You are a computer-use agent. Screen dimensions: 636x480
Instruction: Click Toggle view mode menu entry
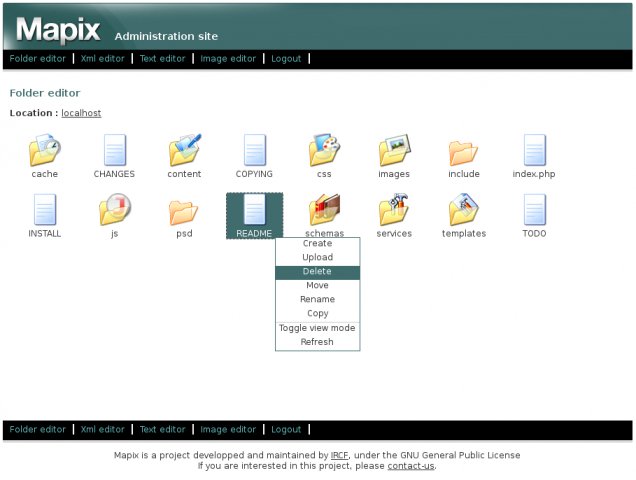[317, 328]
